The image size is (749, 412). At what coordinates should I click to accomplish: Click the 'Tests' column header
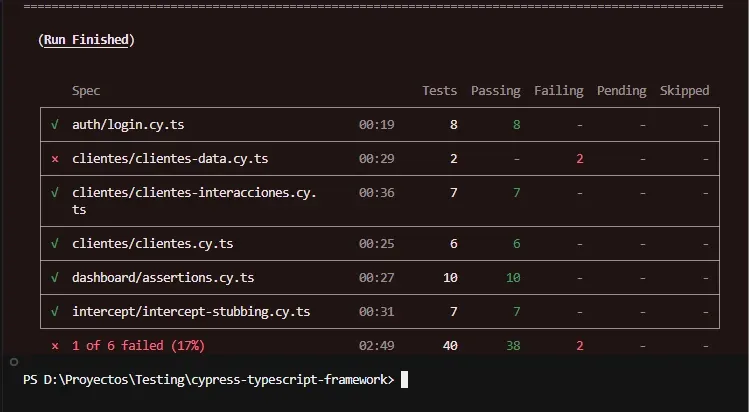pyautogui.click(x=439, y=91)
